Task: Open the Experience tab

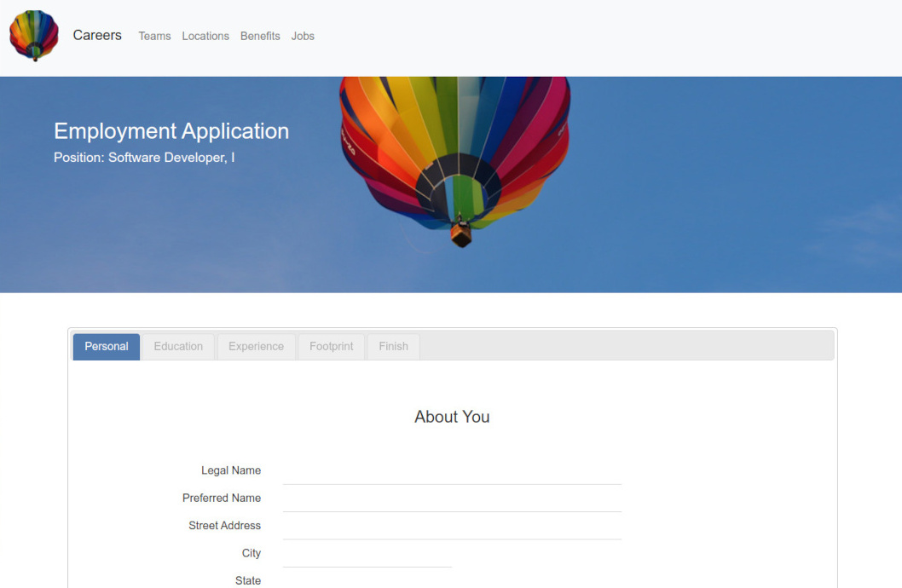Action: (256, 347)
